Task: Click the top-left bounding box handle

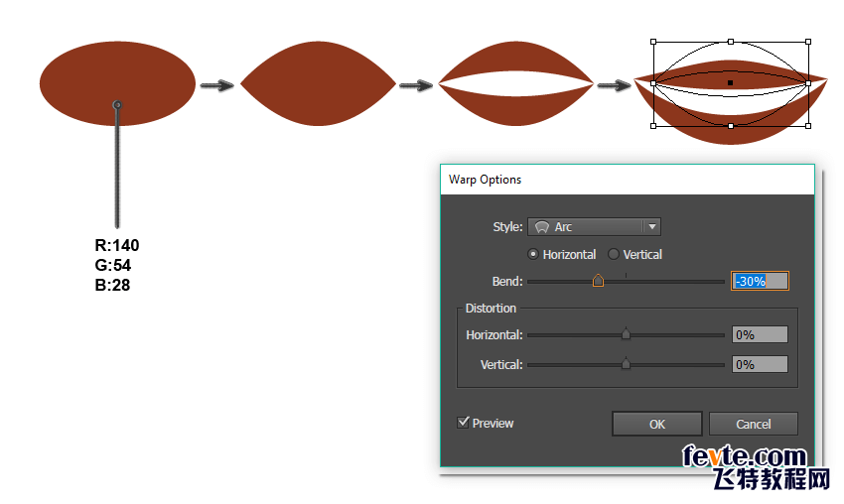Action: (653, 42)
